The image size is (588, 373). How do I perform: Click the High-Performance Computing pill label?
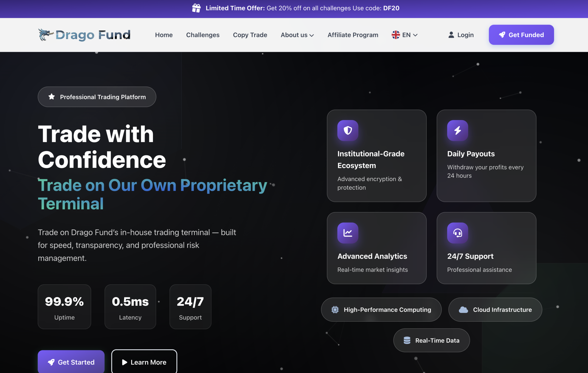[387, 310]
